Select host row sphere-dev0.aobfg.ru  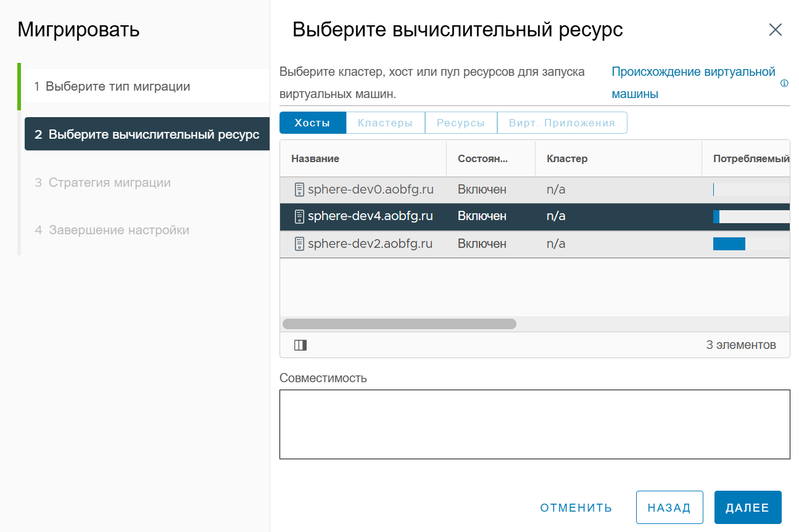(x=535, y=190)
